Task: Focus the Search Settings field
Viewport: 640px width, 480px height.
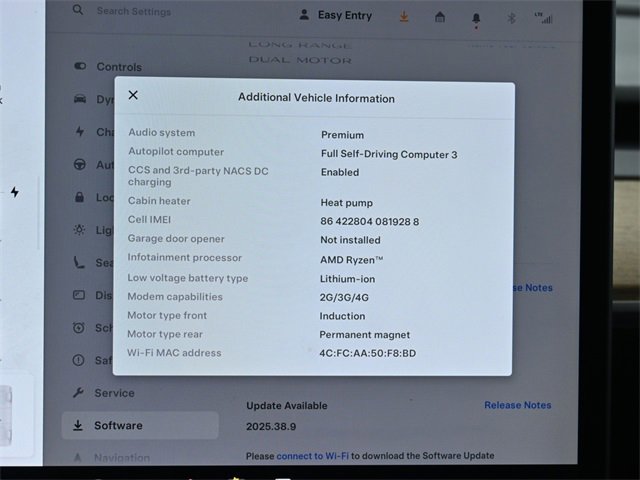Action: pos(134,11)
